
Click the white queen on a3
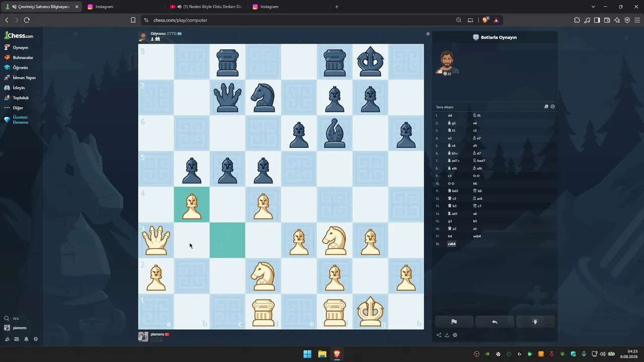point(156,240)
